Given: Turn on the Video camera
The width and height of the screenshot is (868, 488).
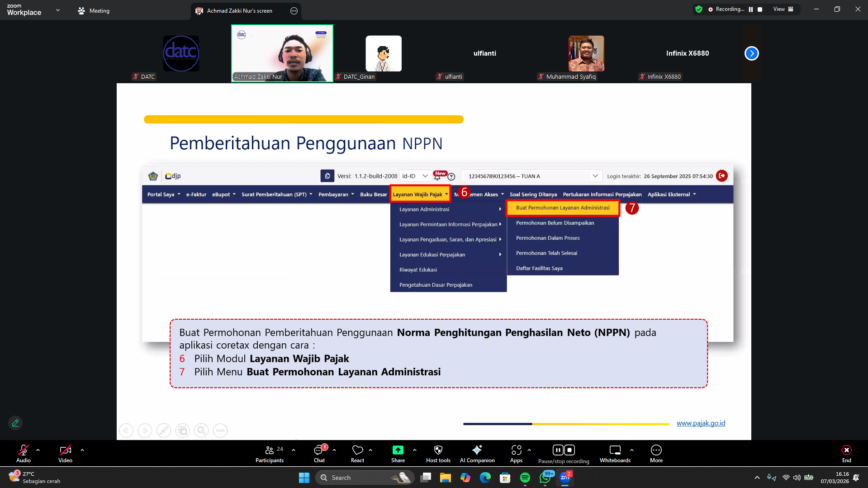Looking at the screenshot, I should click(65, 453).
